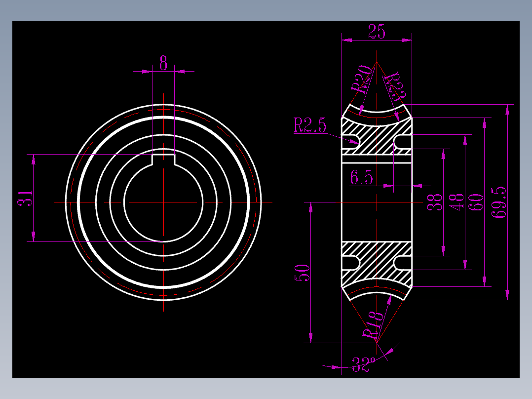Select the 60 diameter dimension text
Screen dimensions: 532x399
[x=476, y=202]
